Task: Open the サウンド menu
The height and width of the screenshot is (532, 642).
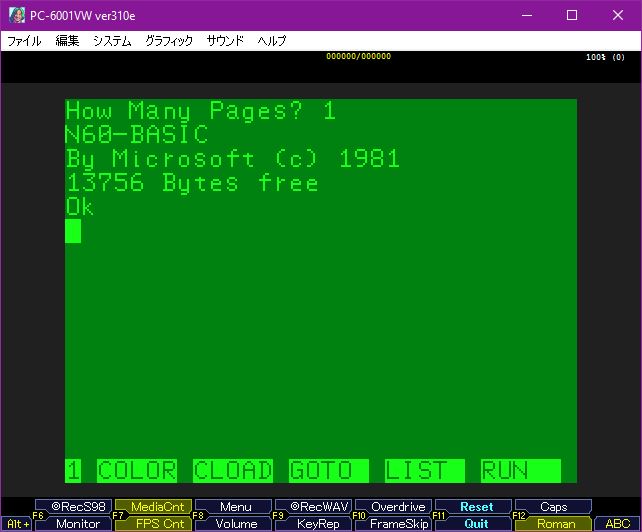Action: pyautogui.click(x=225, y=41)
